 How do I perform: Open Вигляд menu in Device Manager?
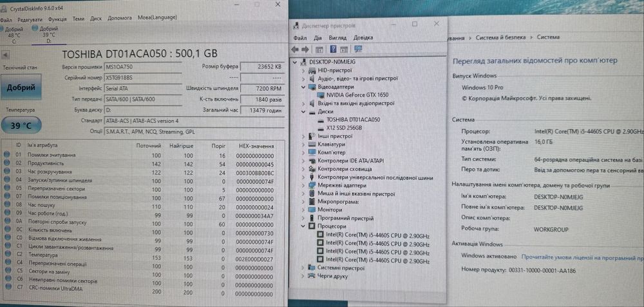[x=337, y=37]
